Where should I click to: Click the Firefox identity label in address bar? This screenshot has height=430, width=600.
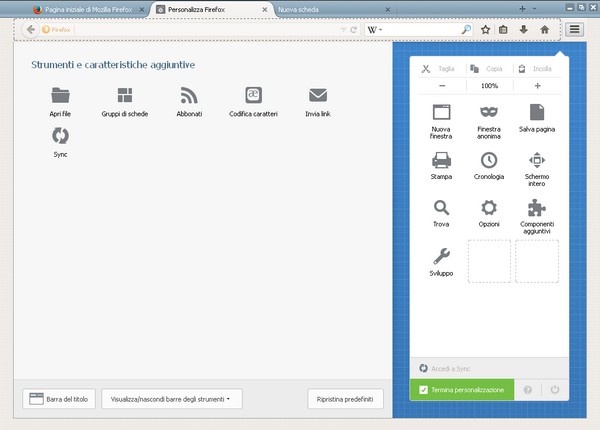(56, 29)
